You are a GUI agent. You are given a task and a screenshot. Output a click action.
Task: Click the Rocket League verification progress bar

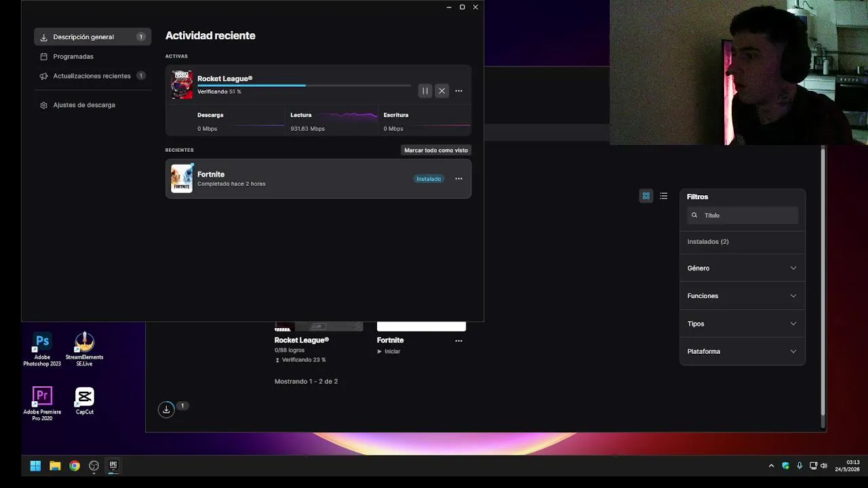(304, 85)
